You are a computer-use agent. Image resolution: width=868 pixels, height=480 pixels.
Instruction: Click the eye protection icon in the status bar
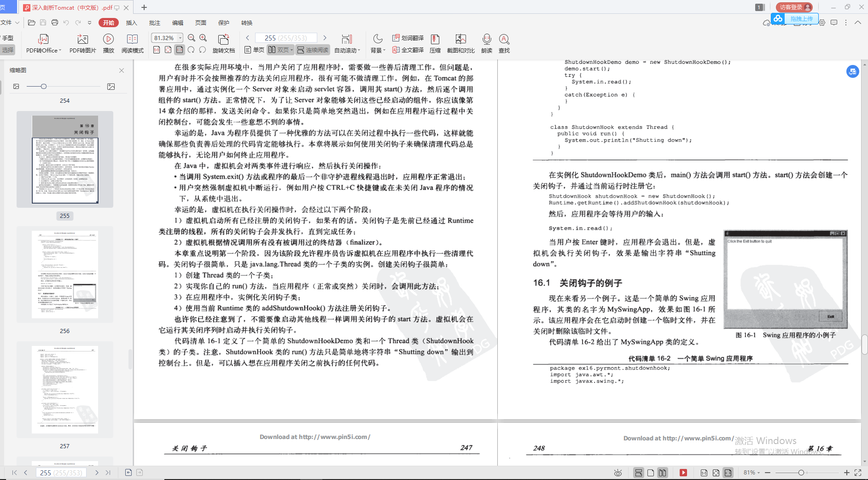[618, 473]
